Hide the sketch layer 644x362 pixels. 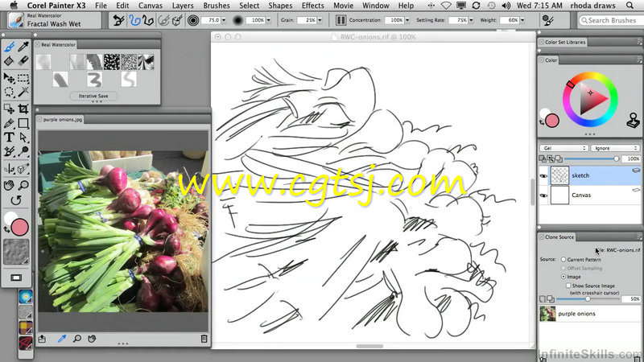(x=543, y=175)
